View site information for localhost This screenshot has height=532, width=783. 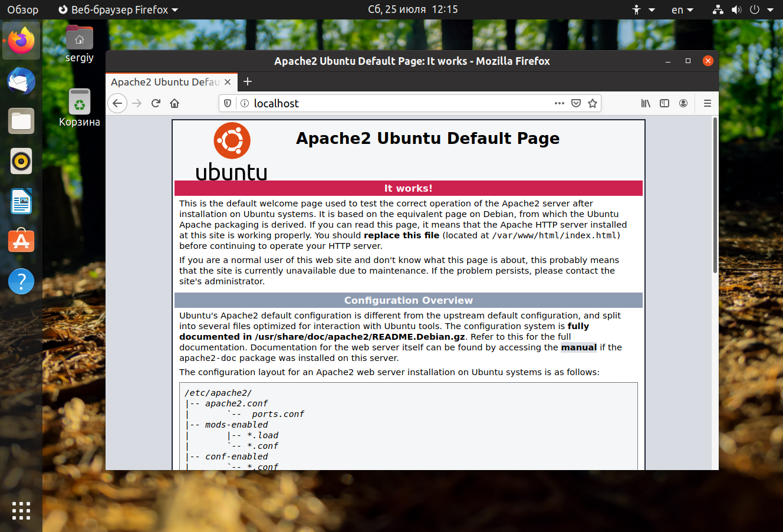tap(244, 103)
